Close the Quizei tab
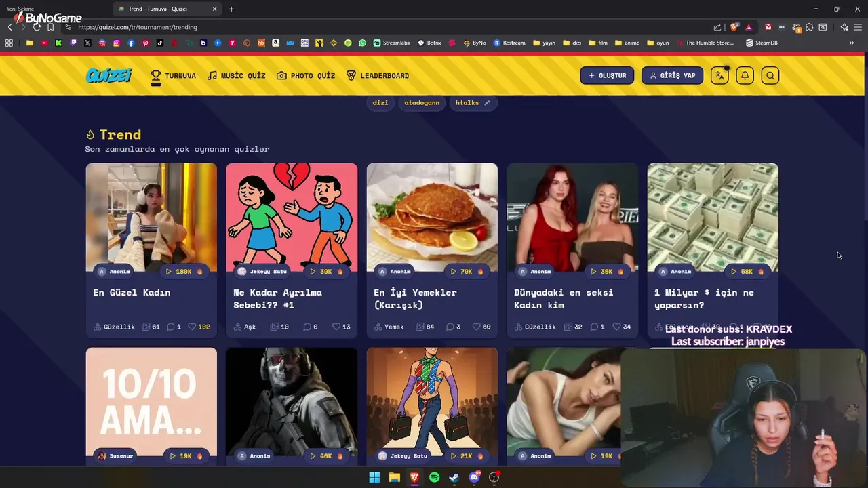 tap(214, 9)
